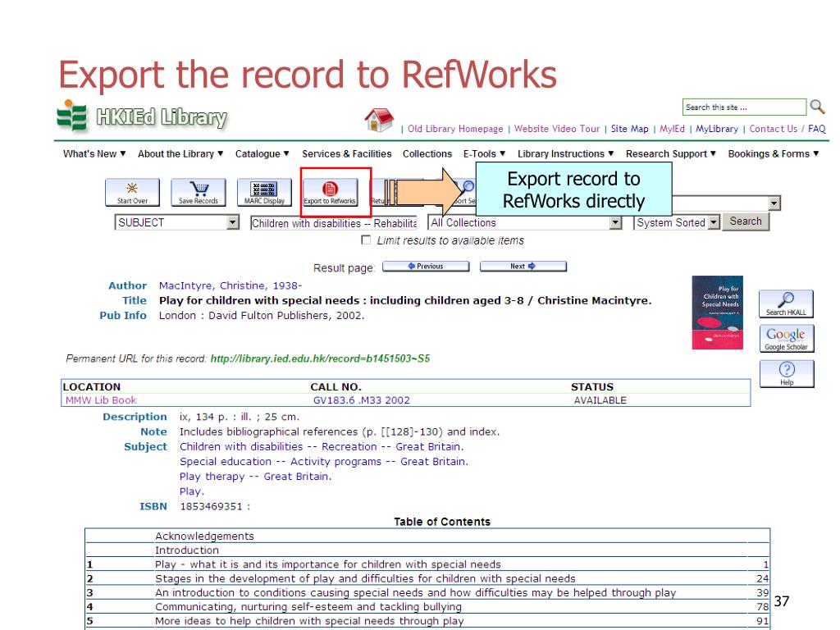Viewport: 840px width, 630px height.
Task: Click contents row Communicating, nurturing self-esteem
Action: tap(427, 607)
